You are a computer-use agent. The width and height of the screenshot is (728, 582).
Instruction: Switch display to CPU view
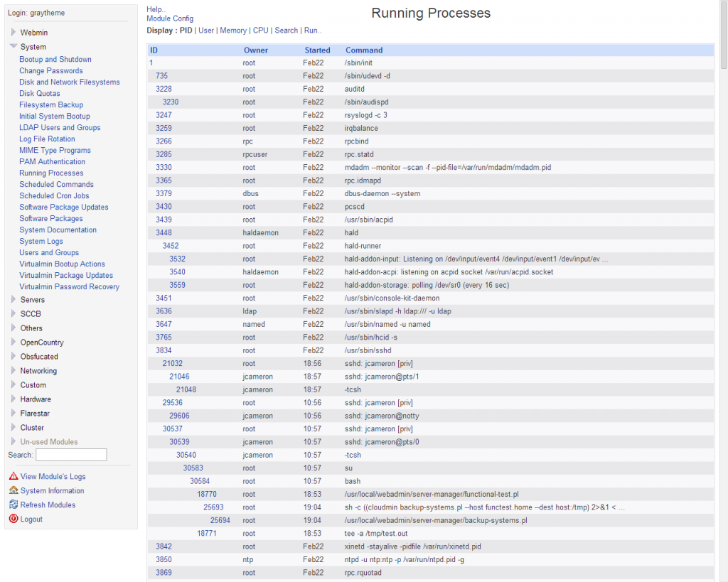coord(261,30)
